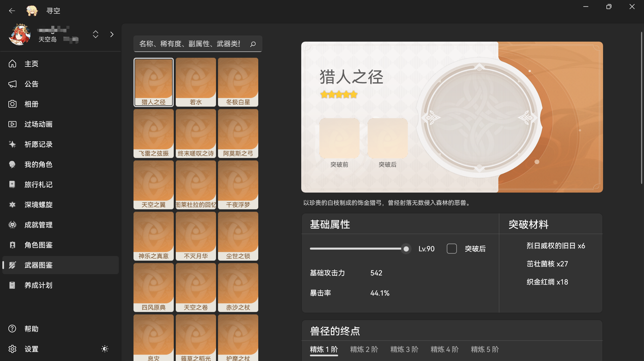The height and width of the screenshot is (361, 644).
Task: Open 深境螺旋 abyss icon
Action: tap(12, 205)
